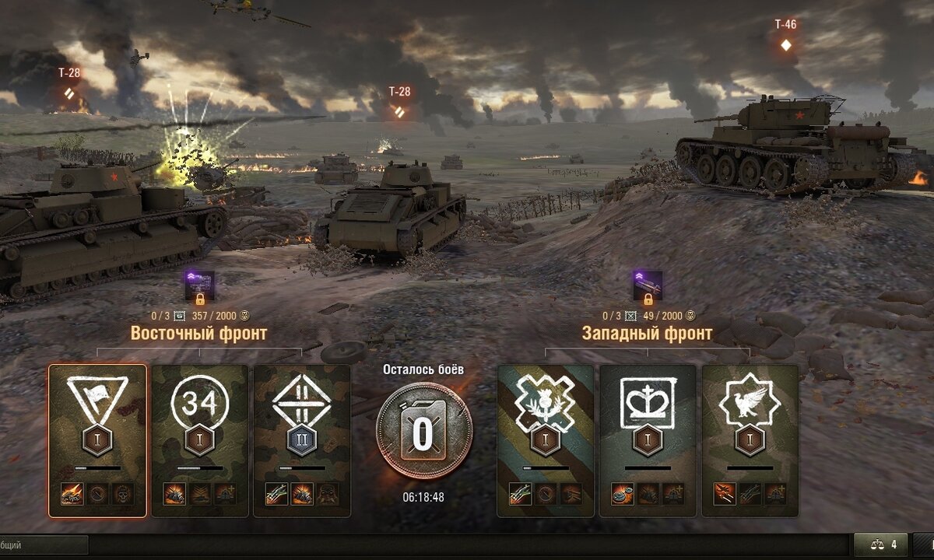Screen dimensions: 934x560
Task: Open locked reward above Восточный фронт
Action: pyautogui.click(x=199, y=286)
